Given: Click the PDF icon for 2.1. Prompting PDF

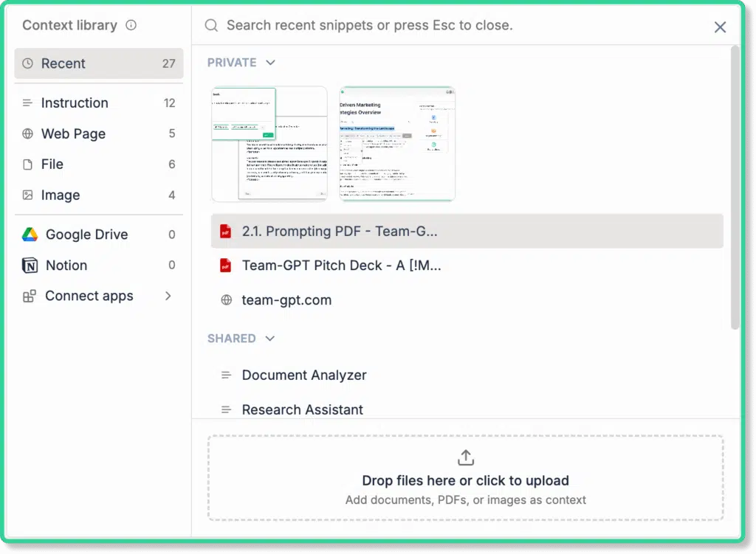Looking at the screenshot, I should tap(226, 231).
